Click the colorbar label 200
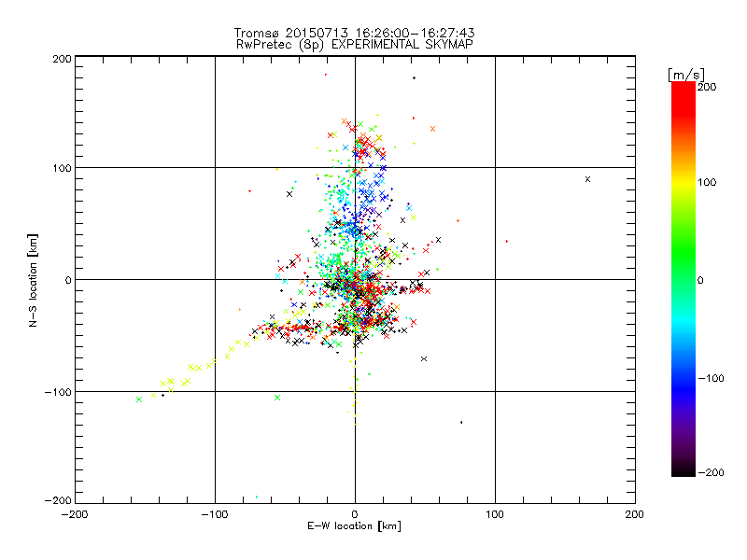The height and width of the screenshot is (560, 747). tap(707, 87)
